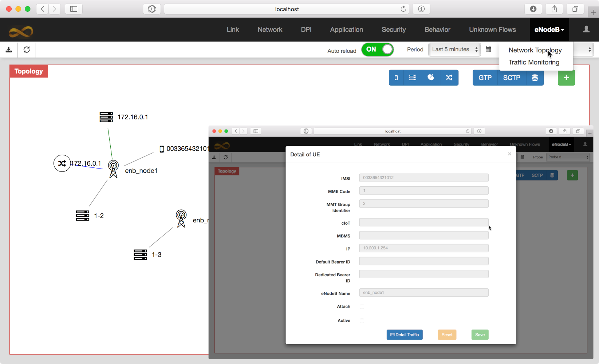Check the Active checkbox
The width and height of the screenshot is (599, 364).
click(x=362, y=321)
